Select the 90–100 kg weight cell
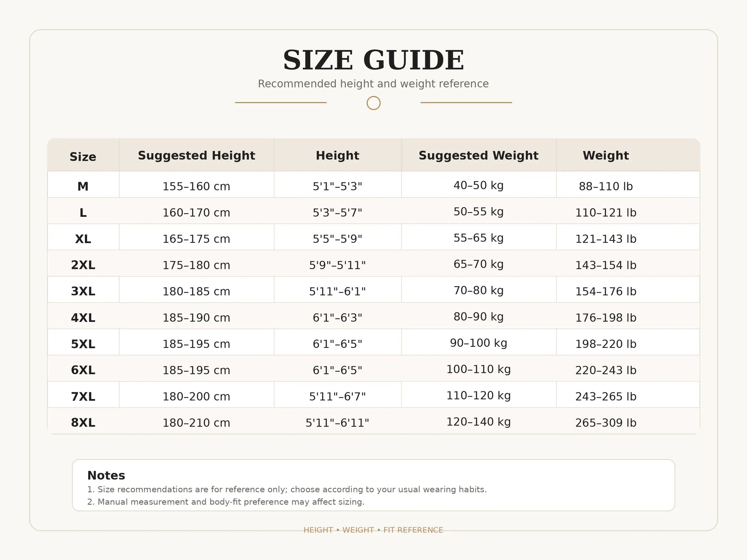 click(x=478, y=343)
